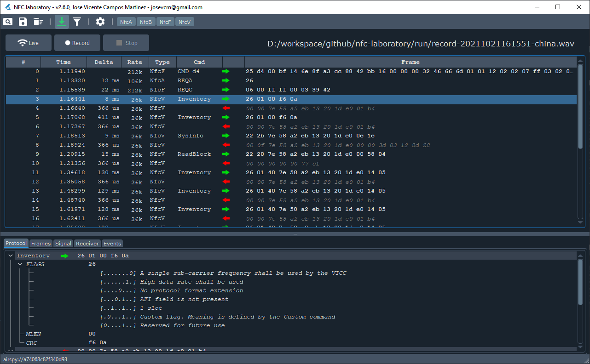Viewport: 590px width, 364px height.
Task: Toggle the NfcA protocol button
Action: pos(126,22)
